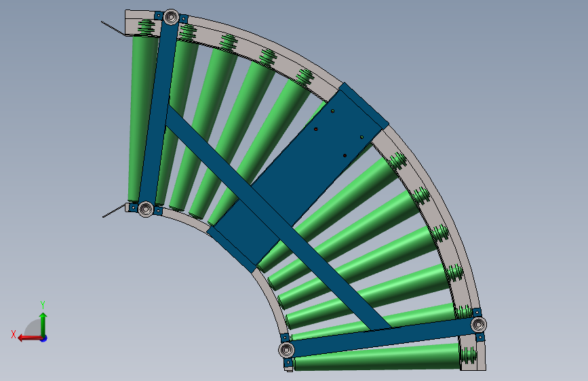Select the bearing at the left inner rail end
The height and width of the screenshot is (381, 588).
[x=146, y=209]
